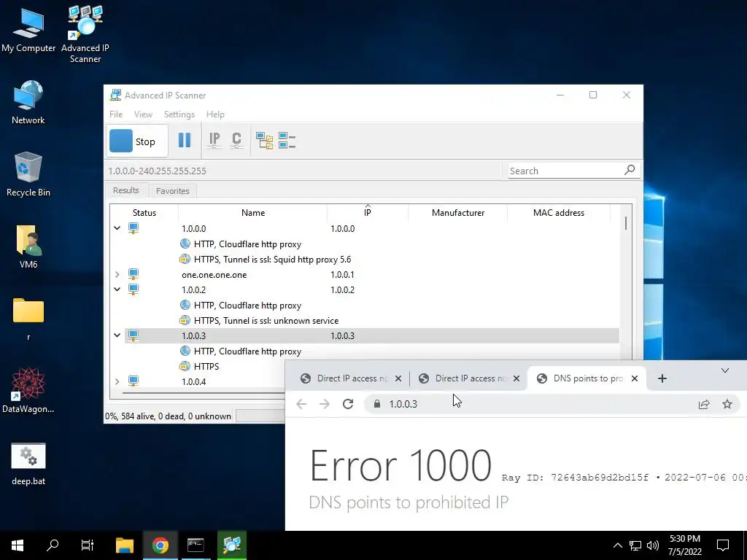Click the C subnet class toolbar icon
Image resolution: width=747 pixels, height=560 pixels.
click(236, 141)
